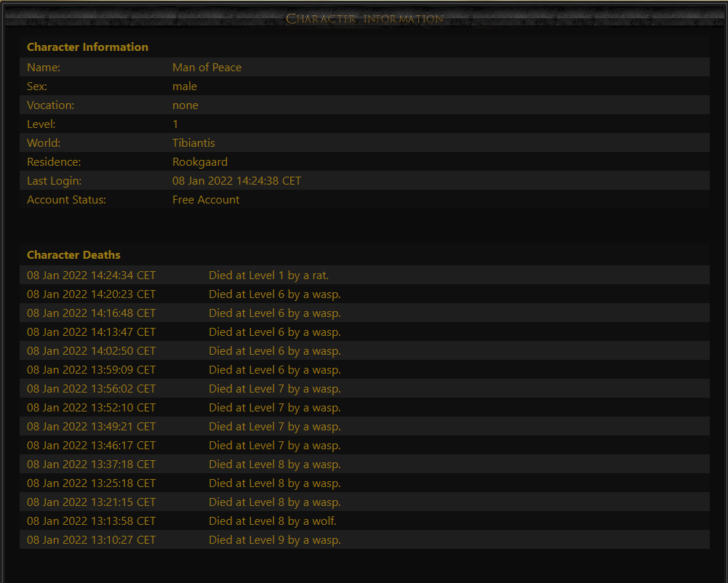Screen dimensions: 728x583
Task: Click the sex value male
Action: click(x=185, y=87)
